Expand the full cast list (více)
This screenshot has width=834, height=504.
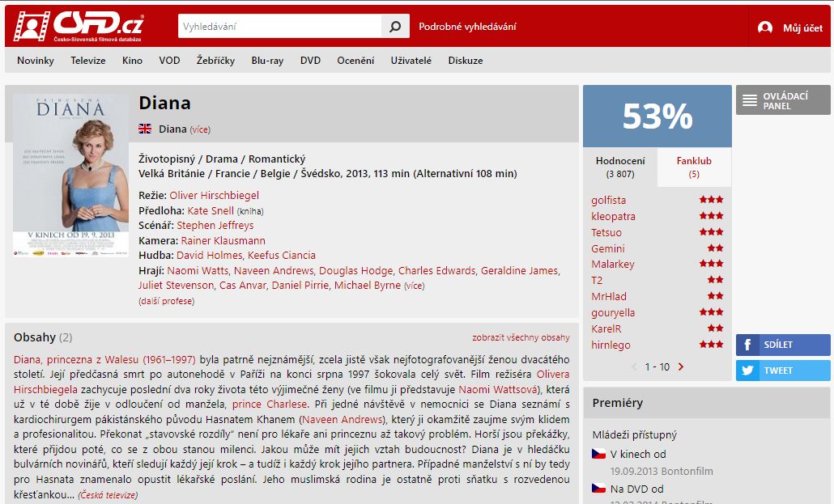[x=414, y=286]
